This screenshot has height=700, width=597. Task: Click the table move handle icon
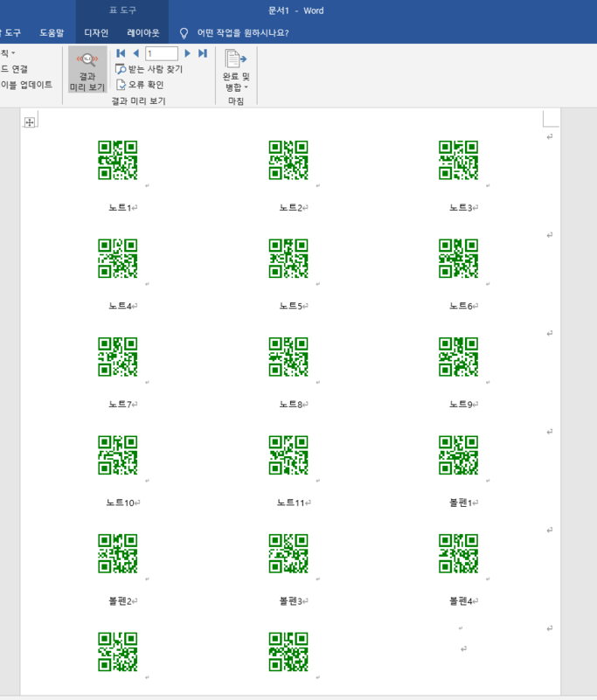(30, 122)
